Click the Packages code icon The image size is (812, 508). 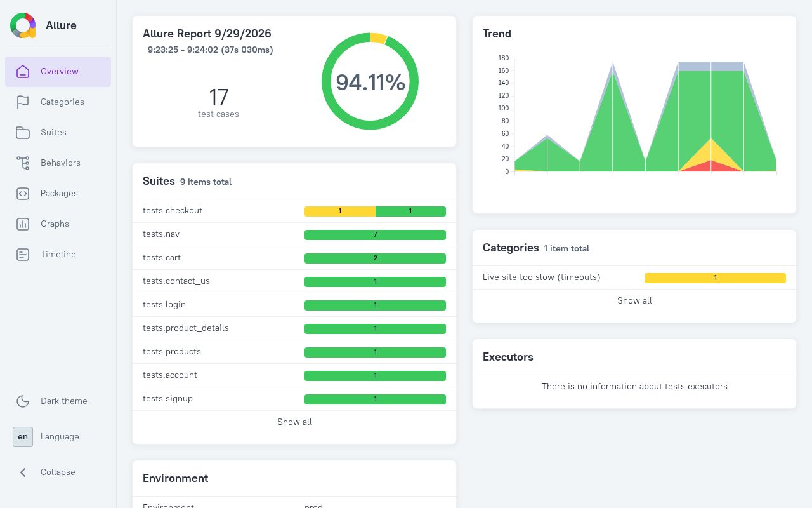[x=23, y=194]
